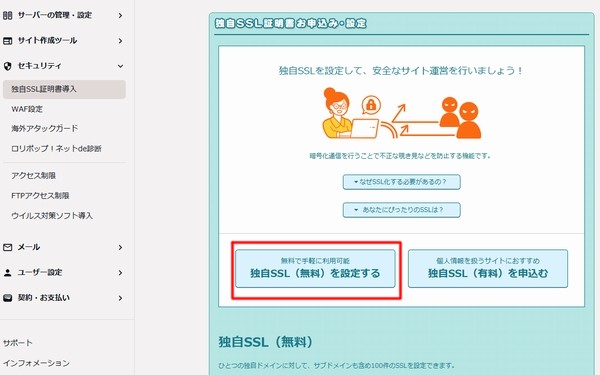This screenshot has height=375, width=600.
Task: Open サイト作成ツール menu
Action: 47,41
